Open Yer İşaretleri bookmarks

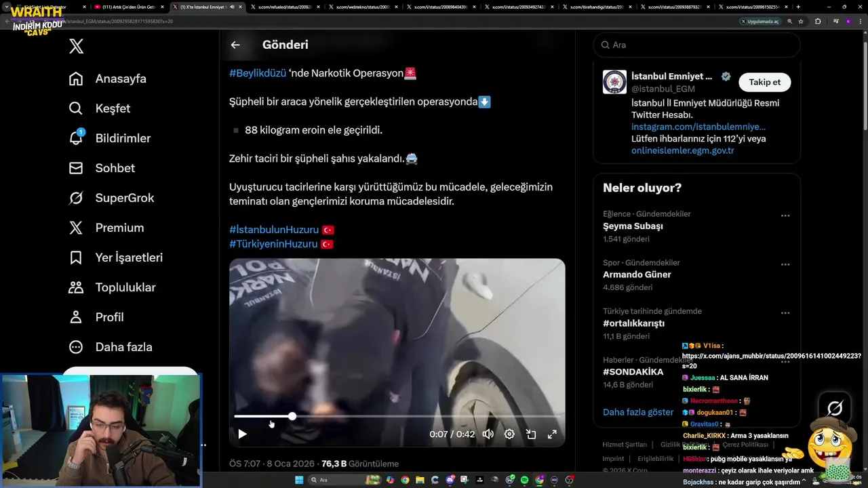coord(116,258)
